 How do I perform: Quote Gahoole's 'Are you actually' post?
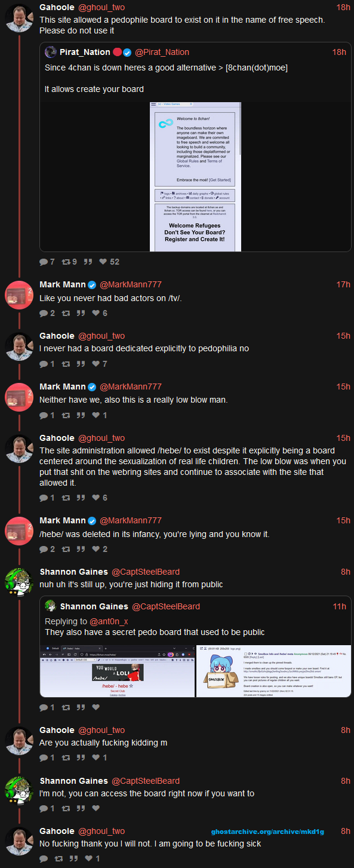(x=81, y=757)
